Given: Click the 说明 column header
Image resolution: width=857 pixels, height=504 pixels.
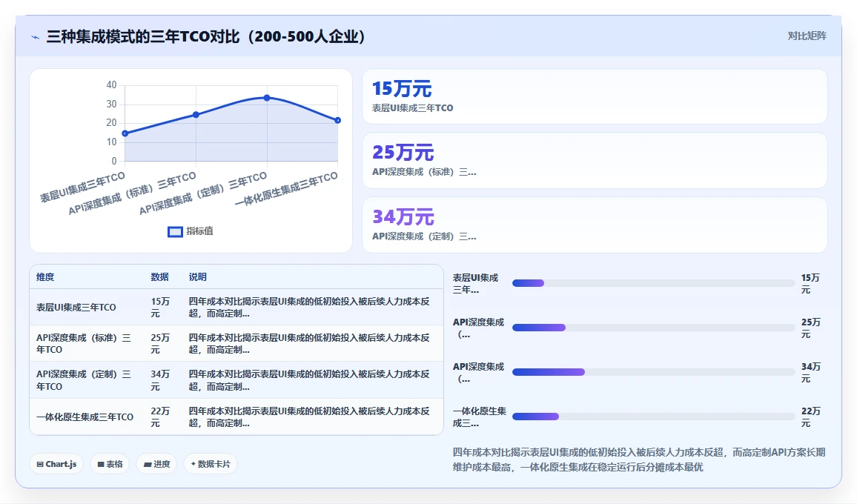Looking at the screenshot, I should 198,277.
